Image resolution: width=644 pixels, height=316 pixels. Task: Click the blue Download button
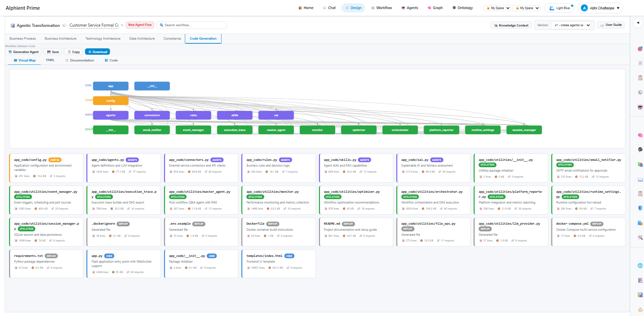point(97,52)
